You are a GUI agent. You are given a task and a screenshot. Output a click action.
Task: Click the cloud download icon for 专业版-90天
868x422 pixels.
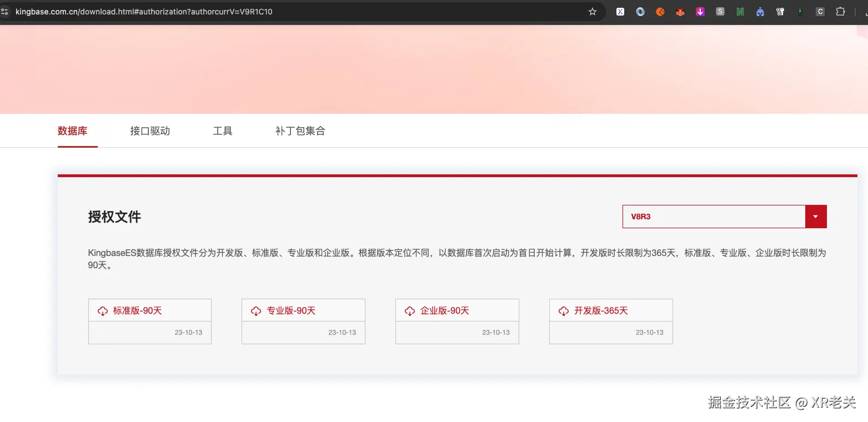tap(256, 311)
